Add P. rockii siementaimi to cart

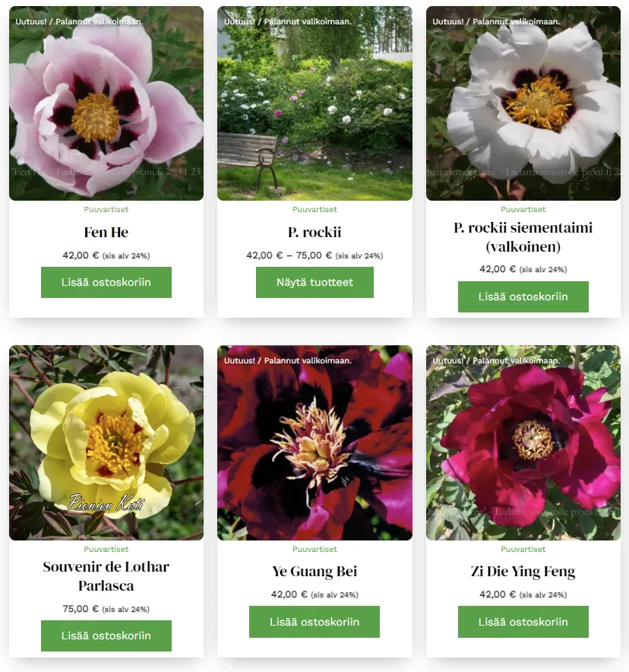point(523,296)
